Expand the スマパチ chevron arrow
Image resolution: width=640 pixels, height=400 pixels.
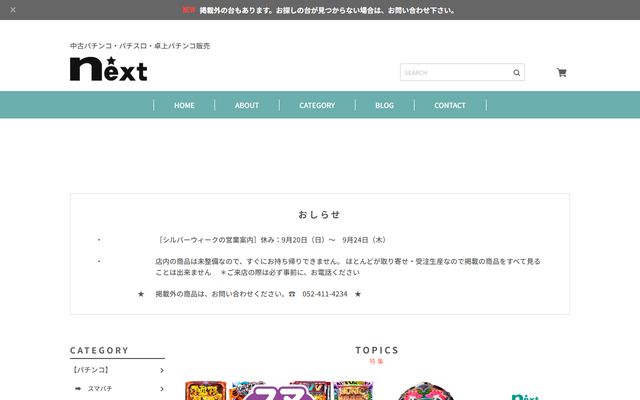pyautogui.click(x=162, y=389)
